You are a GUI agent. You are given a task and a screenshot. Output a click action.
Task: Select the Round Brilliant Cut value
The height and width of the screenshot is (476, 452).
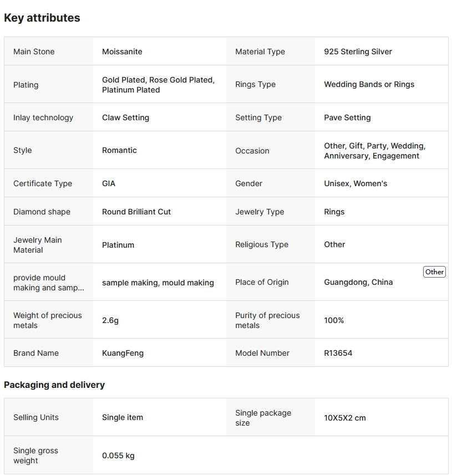pos(136,212)
